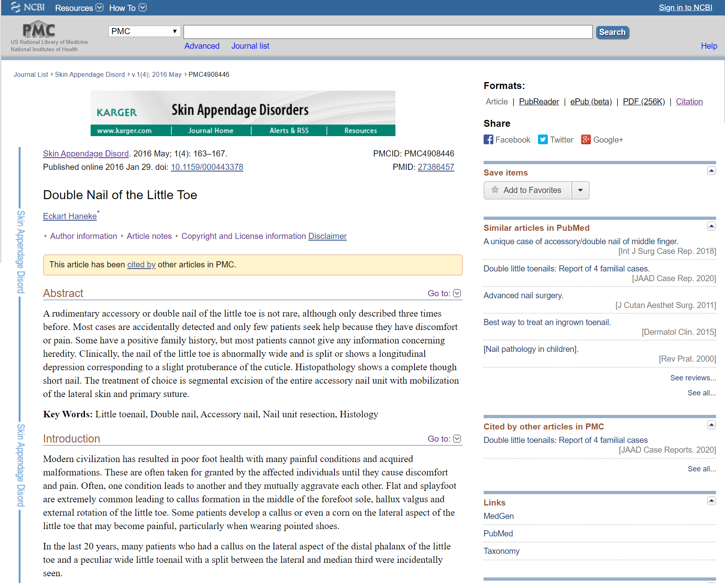Click See all... under Cited by articles

coord(701,469)
